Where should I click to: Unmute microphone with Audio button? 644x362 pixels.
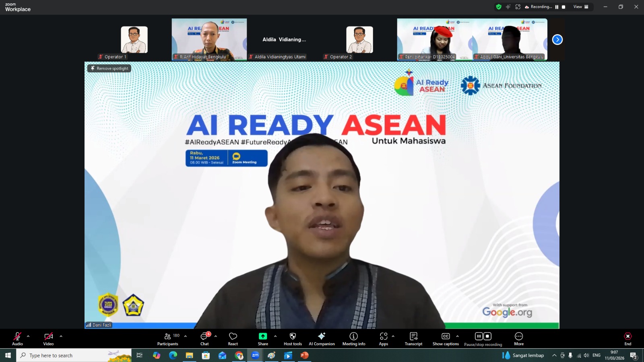(17, 339)
